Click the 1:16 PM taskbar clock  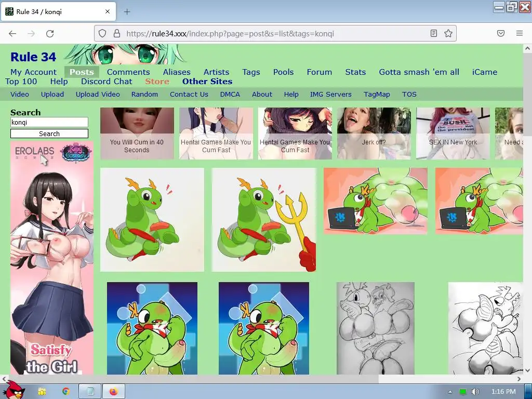(x=503, y=392)
